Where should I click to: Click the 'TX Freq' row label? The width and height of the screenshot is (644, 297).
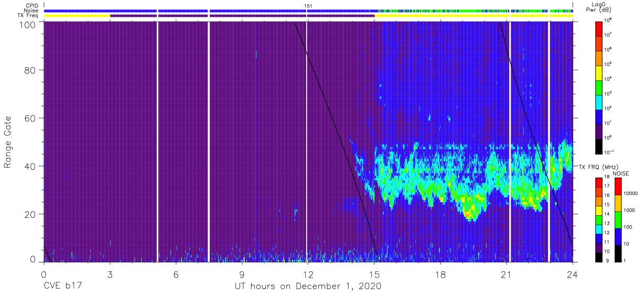coord(28,16)
